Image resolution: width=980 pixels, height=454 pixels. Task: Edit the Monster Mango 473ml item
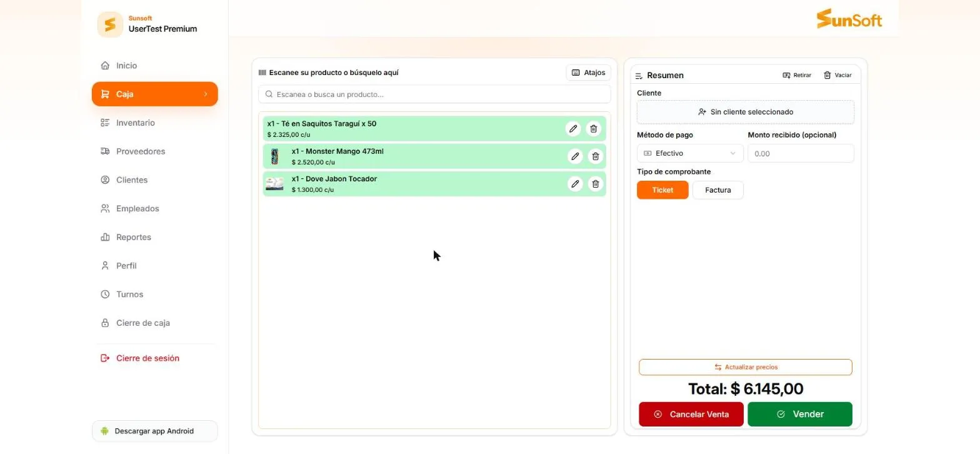click(x=575, y=156)
